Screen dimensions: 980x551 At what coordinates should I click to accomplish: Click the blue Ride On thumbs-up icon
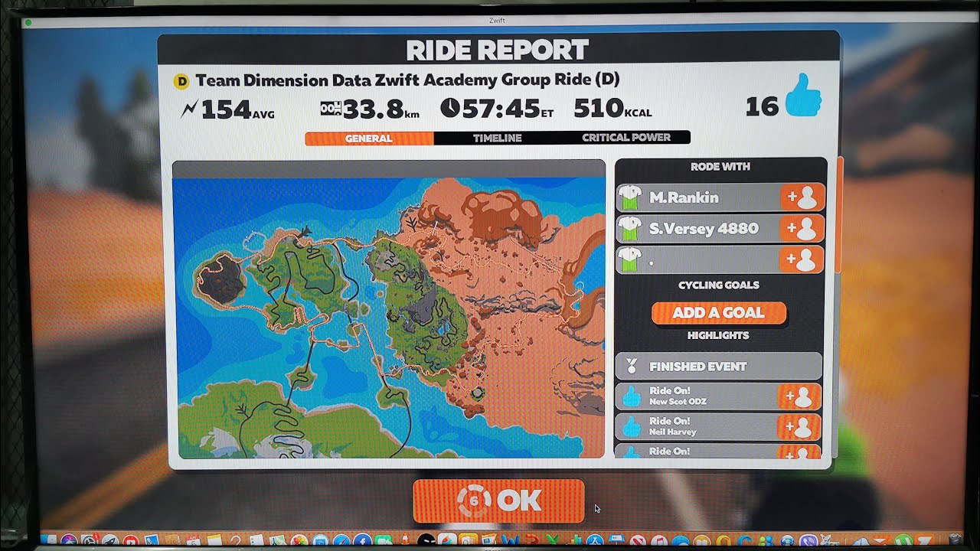click(802, 96)
